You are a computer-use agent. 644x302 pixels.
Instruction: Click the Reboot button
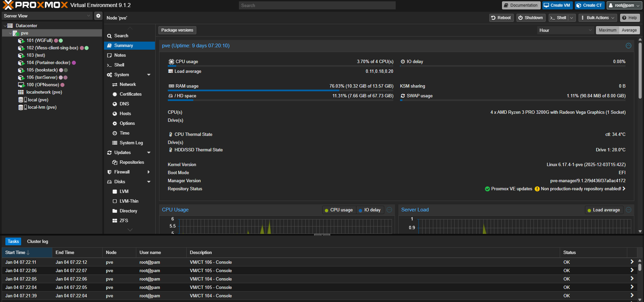coord(501,18)
